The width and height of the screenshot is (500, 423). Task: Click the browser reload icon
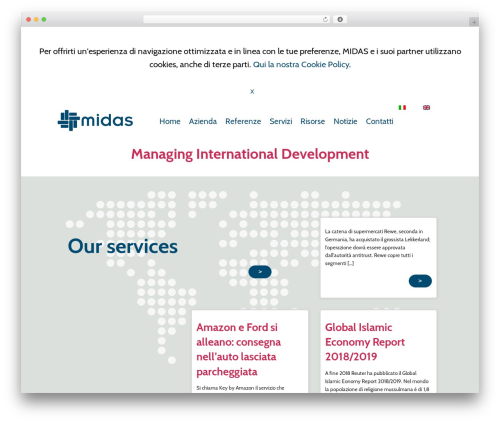point(325,19)
